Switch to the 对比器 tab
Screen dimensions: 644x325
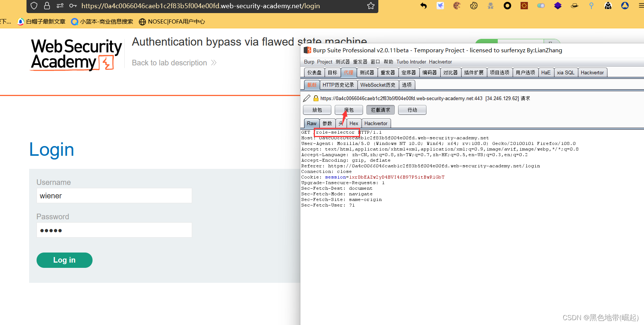click(x=451, y=72)
